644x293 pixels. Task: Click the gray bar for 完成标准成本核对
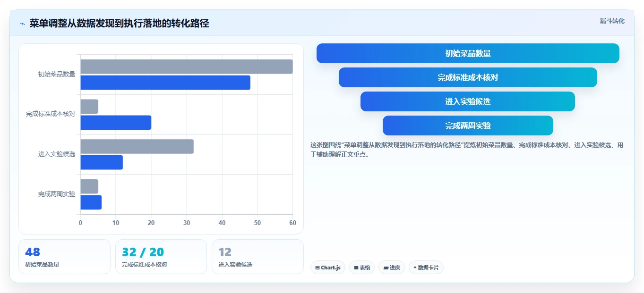pyautogui.click(x=89, y=107)
